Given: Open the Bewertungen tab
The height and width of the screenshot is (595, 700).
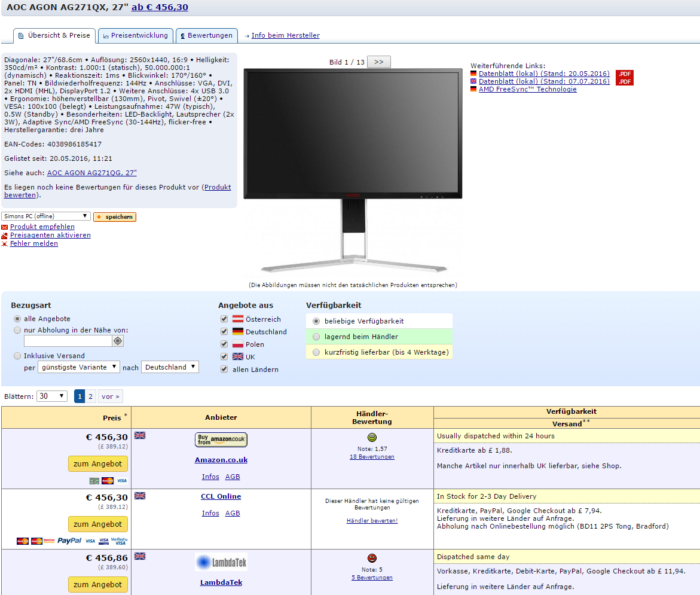Looking at the screenshot, I should click(206, 35).
